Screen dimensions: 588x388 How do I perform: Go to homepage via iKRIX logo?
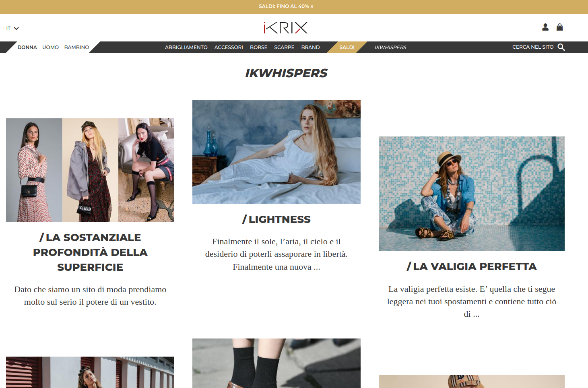coord(286,28)
